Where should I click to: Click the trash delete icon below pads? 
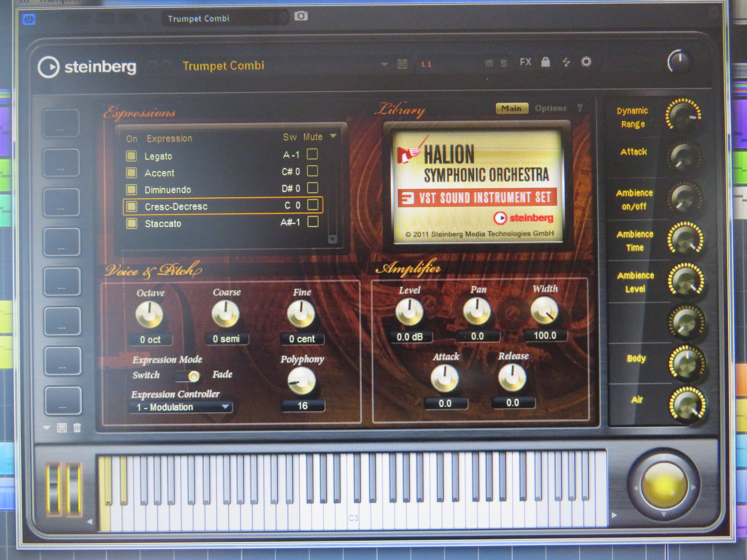coord(77,428)
